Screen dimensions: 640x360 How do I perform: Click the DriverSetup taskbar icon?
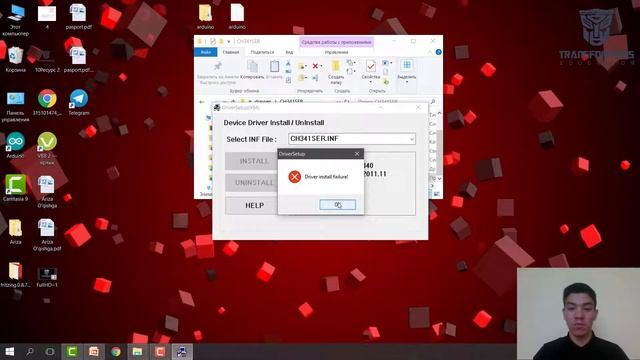click(x=181, y=351)
